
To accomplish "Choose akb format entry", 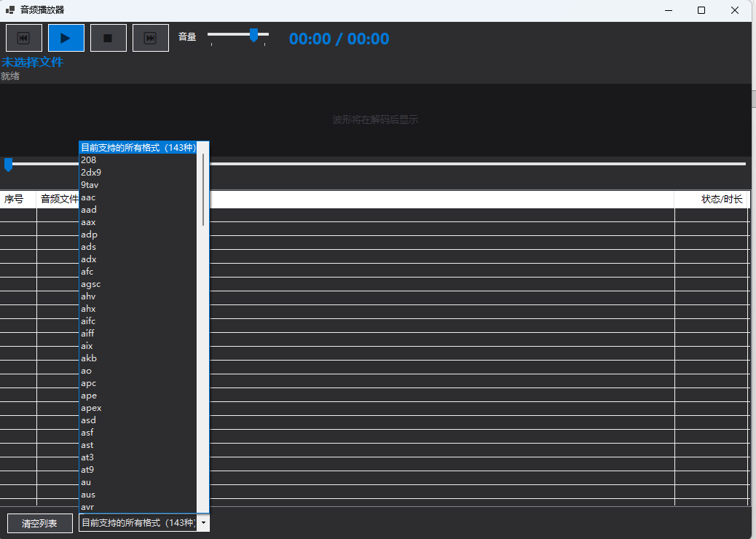I will (x=138, y=358).
